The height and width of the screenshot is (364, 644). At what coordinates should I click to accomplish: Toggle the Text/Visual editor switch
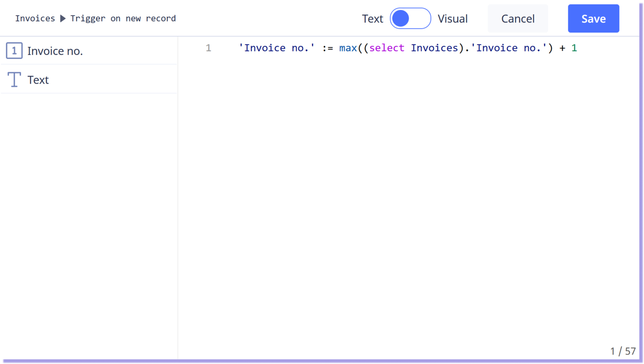coord(410,18)
